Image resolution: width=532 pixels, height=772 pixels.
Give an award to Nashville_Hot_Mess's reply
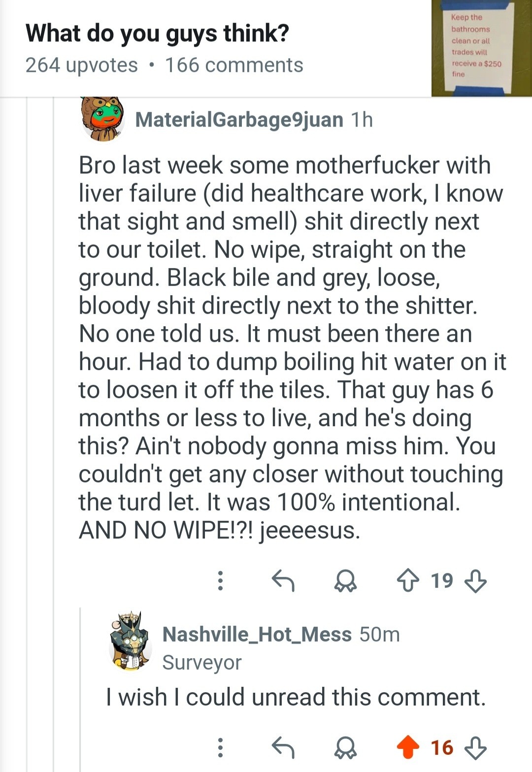click(345, 747)
